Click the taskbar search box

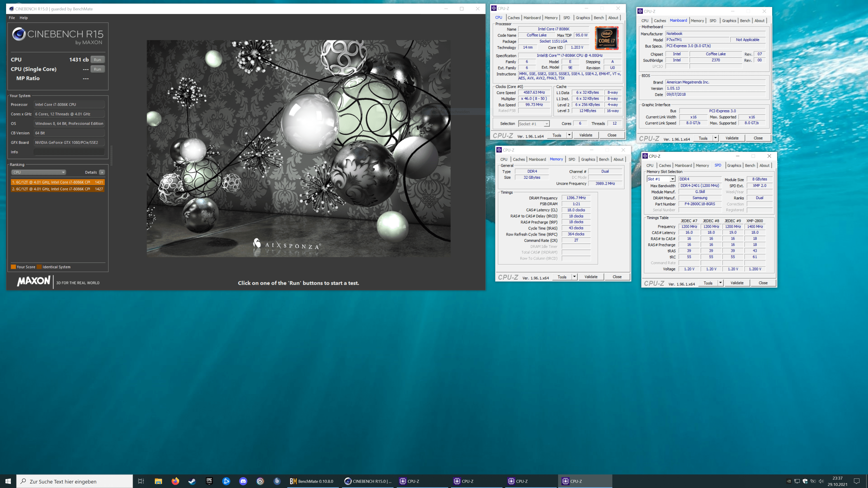[x=74, y=481]
